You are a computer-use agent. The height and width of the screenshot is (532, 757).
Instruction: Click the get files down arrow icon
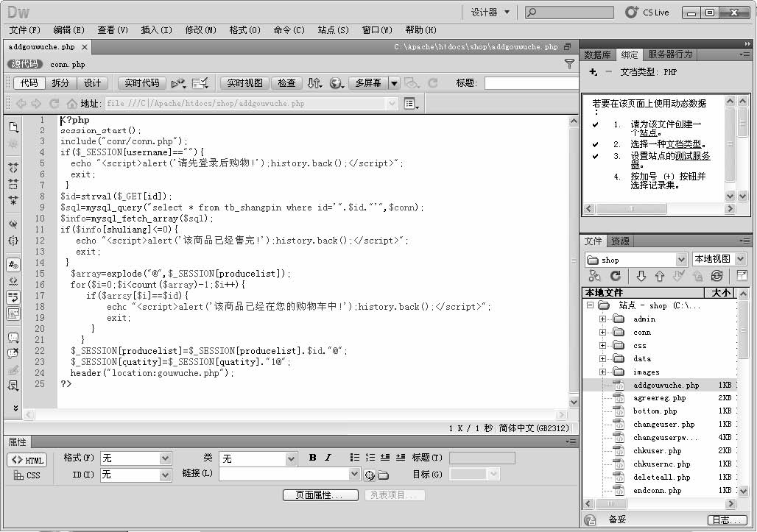641,276
